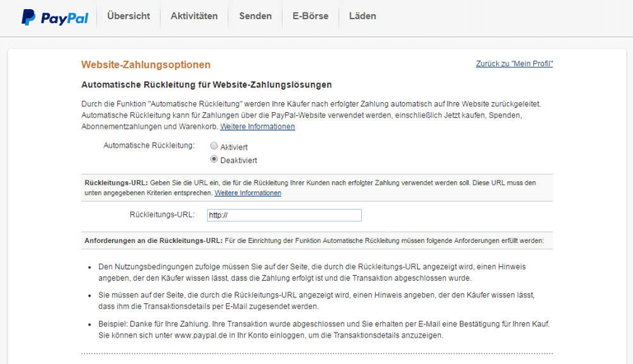Viewport: 633px width, 364px height.
Task: Go to the Aktivitäten tab
Action: coord(194,16)
